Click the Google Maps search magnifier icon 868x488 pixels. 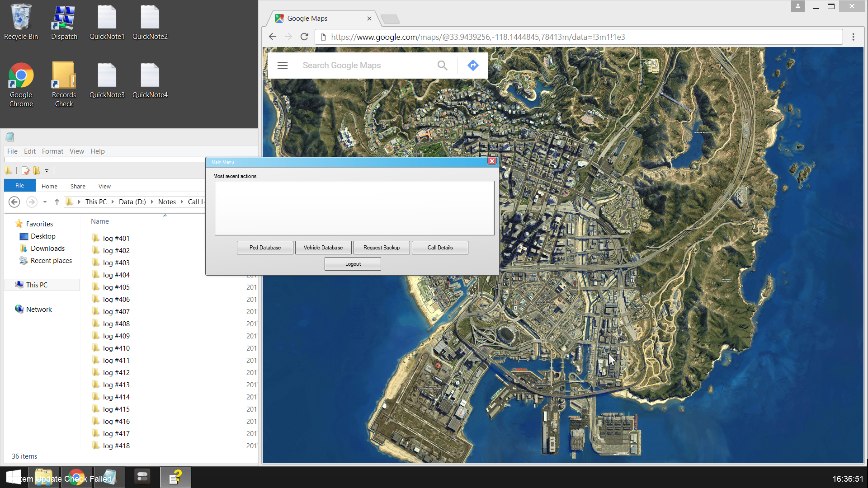442,66
